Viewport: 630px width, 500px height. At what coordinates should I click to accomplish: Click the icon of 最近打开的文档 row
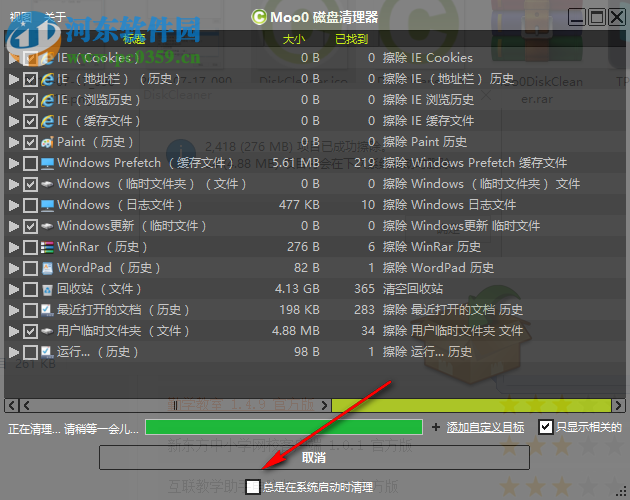(x=47, y=310)
